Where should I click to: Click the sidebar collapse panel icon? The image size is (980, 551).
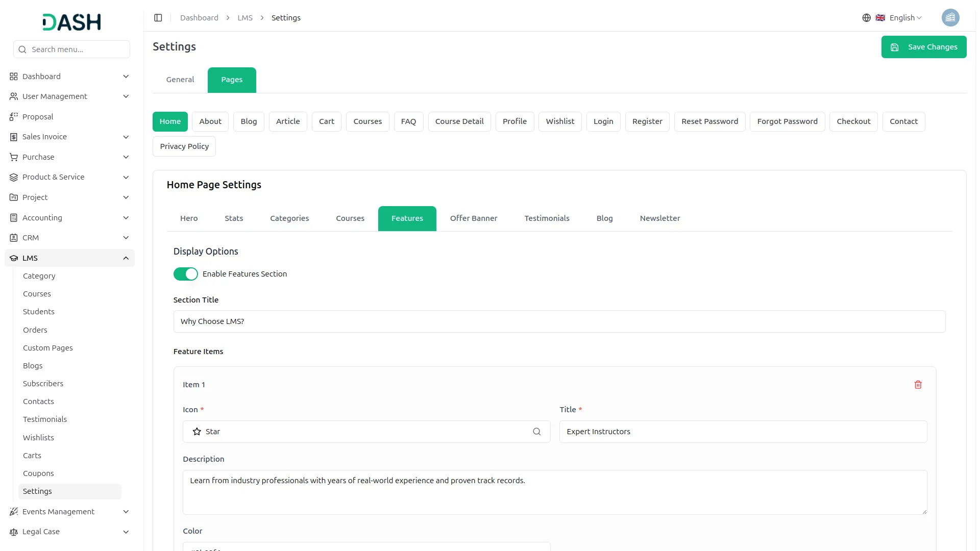pyautogui.click(x=158, y=18)
